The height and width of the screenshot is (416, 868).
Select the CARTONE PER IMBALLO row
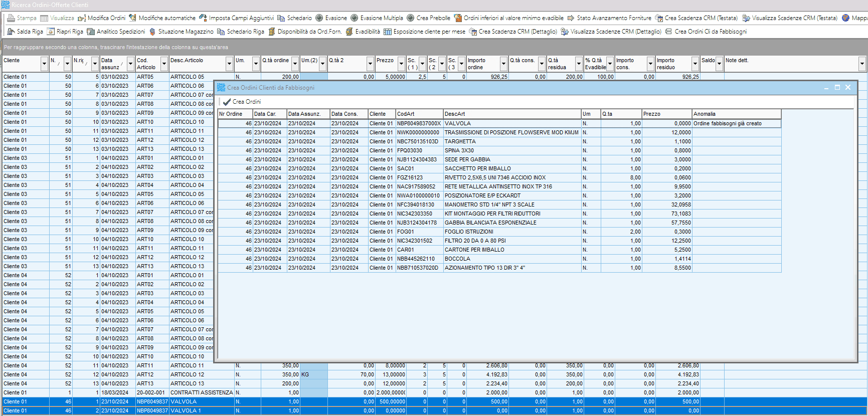pos(499,250)
